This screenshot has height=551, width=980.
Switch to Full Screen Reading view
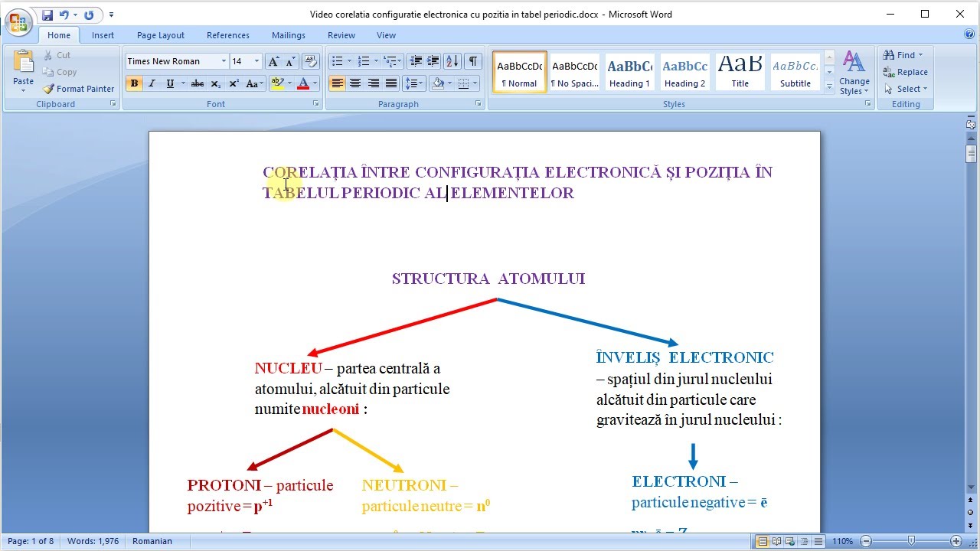[x=776, y=542]
